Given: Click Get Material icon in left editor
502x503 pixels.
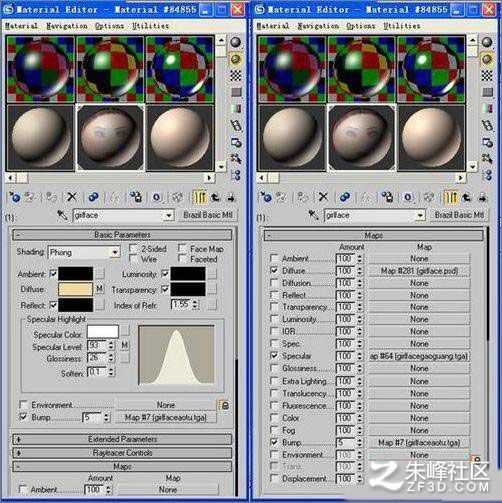Looking at the screenshot, I should pos(14,197).
